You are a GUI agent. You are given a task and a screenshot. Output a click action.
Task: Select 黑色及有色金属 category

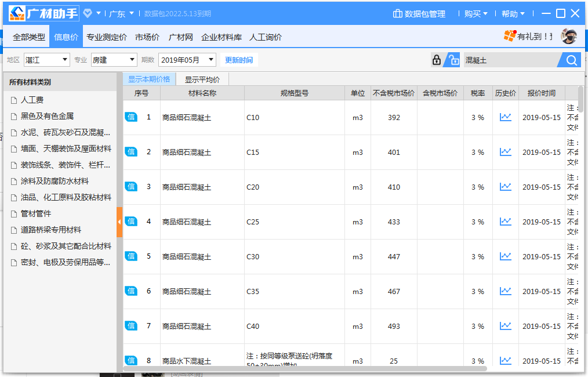point(47,116)
